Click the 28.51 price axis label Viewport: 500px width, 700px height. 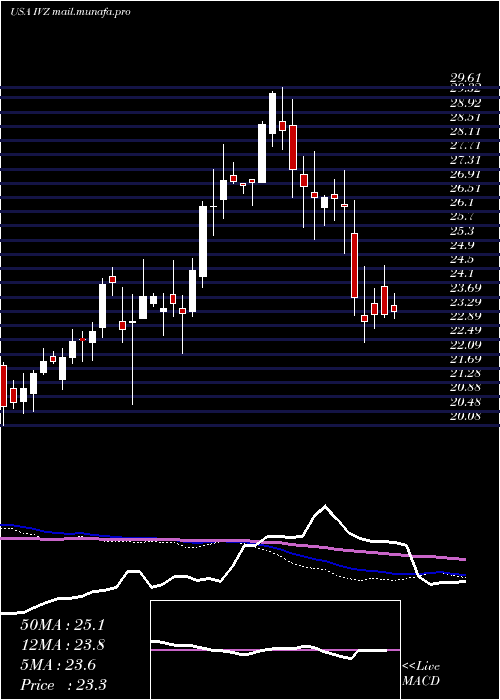[x=465, y=117]
